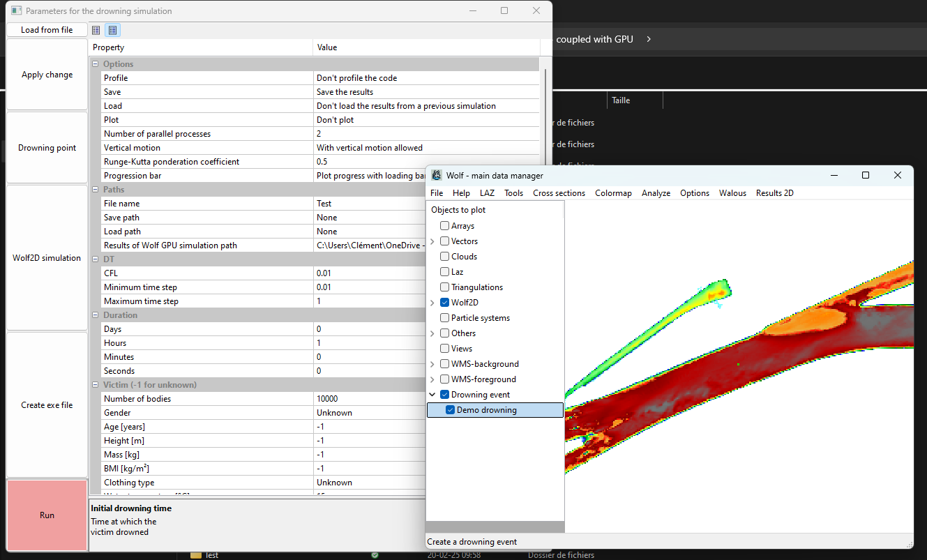Open the Colormap menu
The width and height of the screenshot is (927, 560).
pyautogui.click(x=613, y=193)
